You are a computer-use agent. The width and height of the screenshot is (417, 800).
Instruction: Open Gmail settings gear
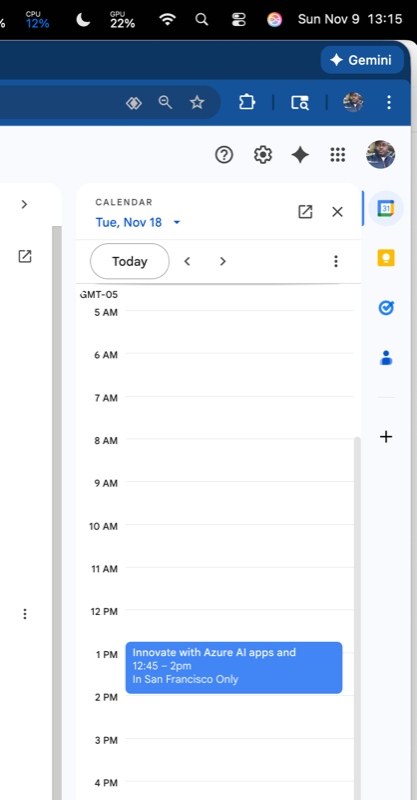(x=263, y=155)
